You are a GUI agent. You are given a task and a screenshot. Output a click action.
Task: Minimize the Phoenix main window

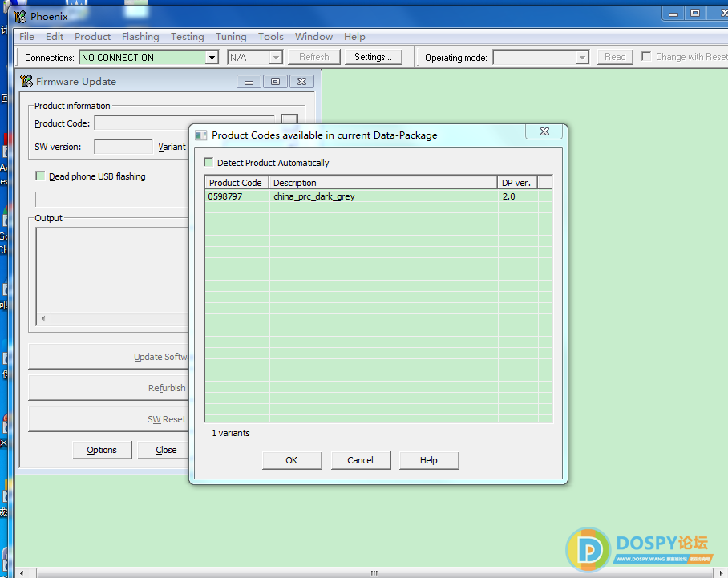tap(673, 14)
